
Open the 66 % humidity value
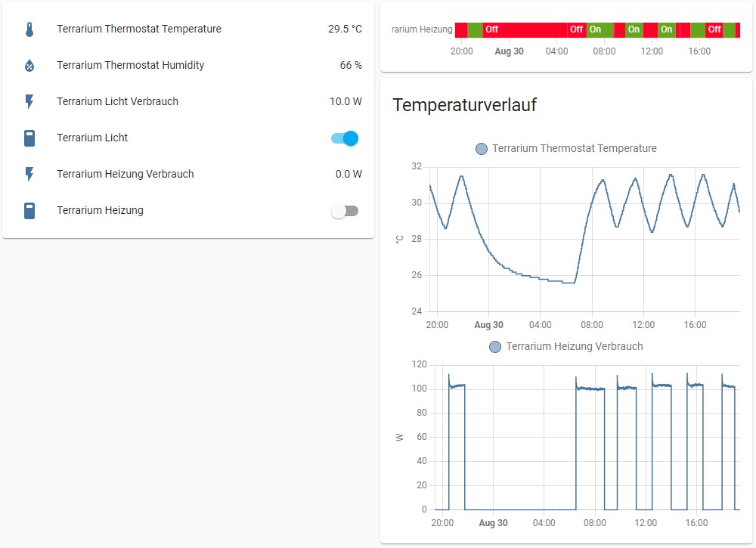pos(351,66)
